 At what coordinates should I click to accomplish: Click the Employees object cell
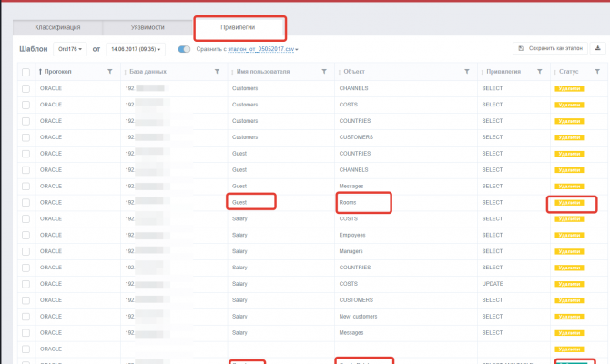coord(352,236)
